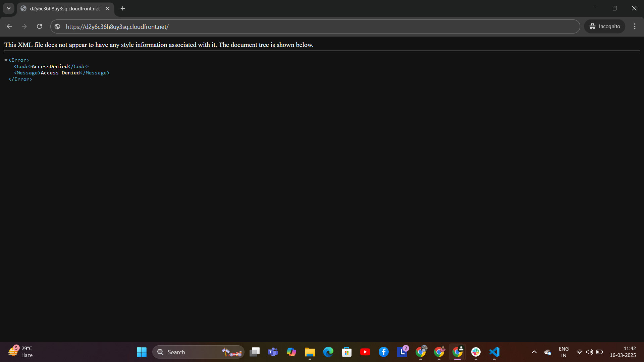
Task: Click the battery tray icon
Action: [600, 352]
